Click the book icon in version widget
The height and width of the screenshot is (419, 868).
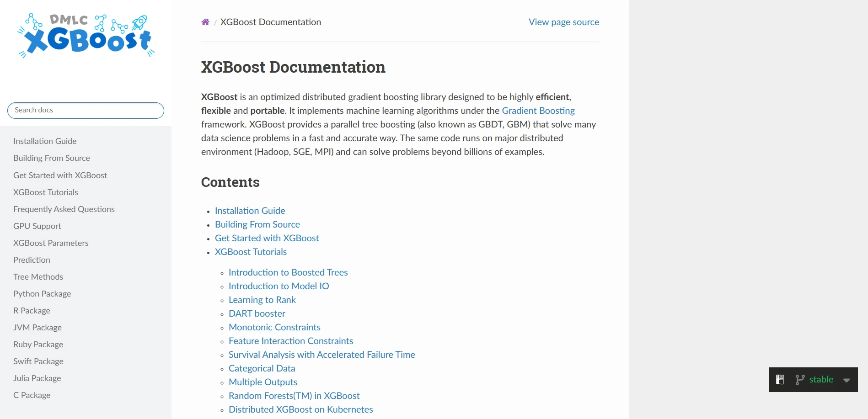tap(780, 379)
